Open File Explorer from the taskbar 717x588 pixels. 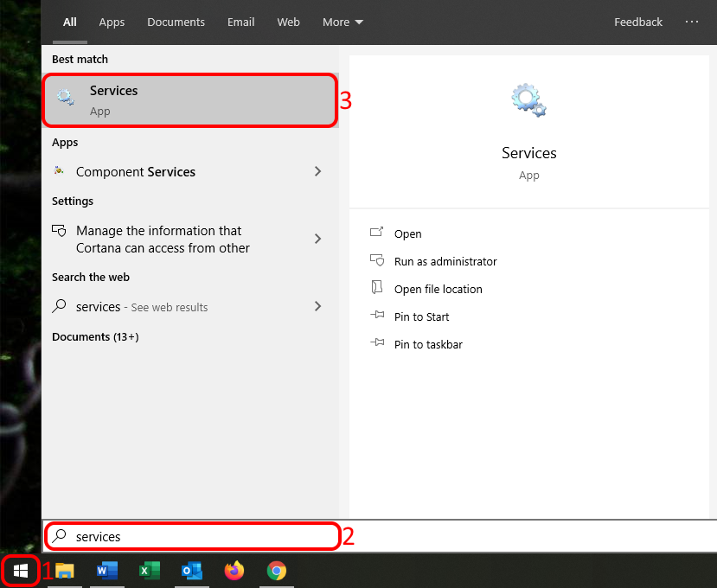[x=65, y=571]
